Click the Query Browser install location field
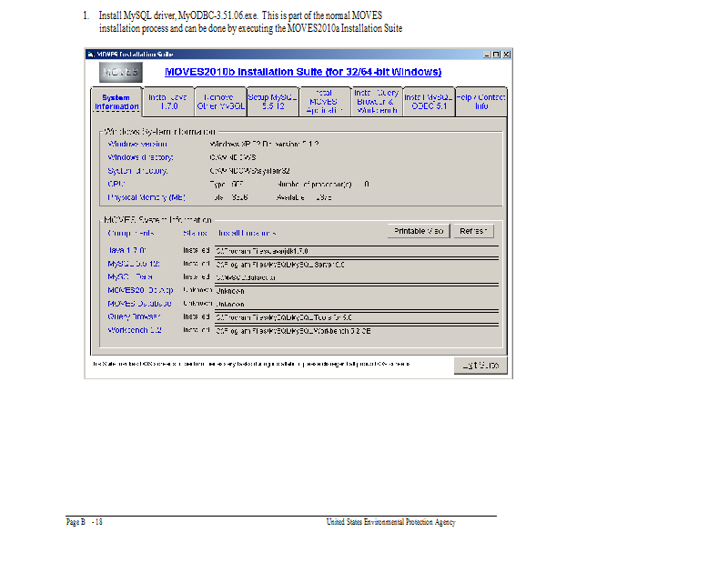 click(355, 317)
